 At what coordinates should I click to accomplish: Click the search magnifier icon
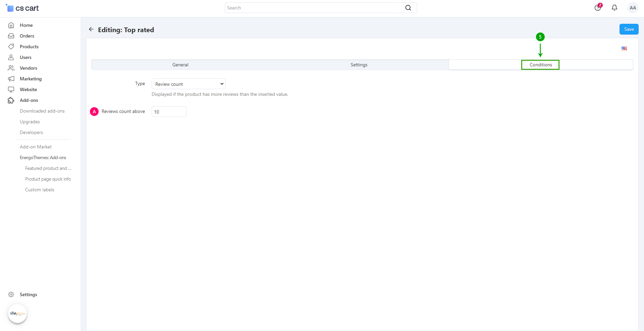pos(408,8)
